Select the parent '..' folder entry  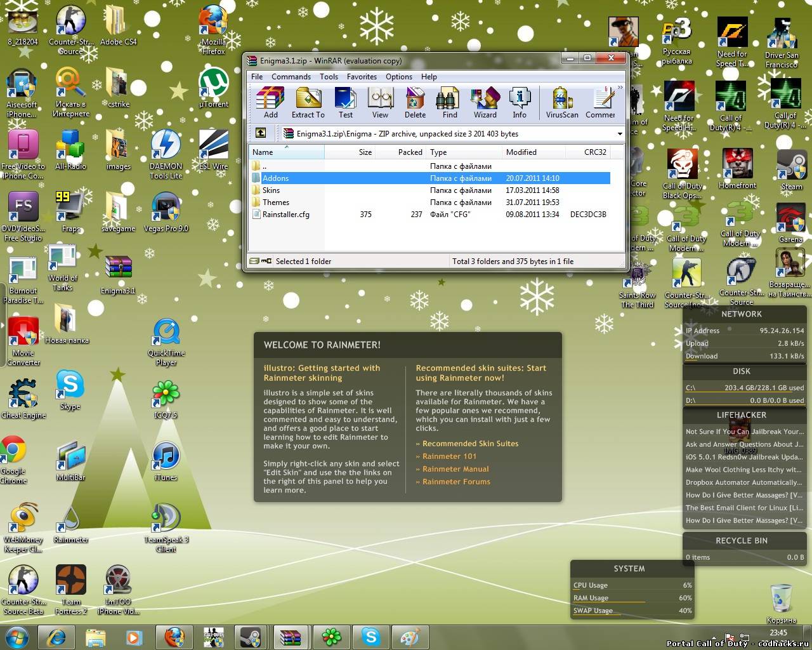point(431,166)
